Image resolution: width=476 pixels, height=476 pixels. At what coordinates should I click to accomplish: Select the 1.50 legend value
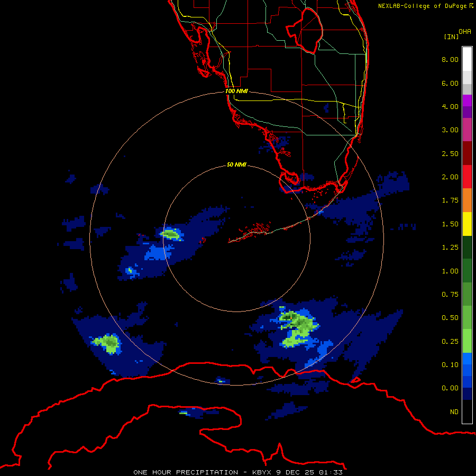coord(450,224)
